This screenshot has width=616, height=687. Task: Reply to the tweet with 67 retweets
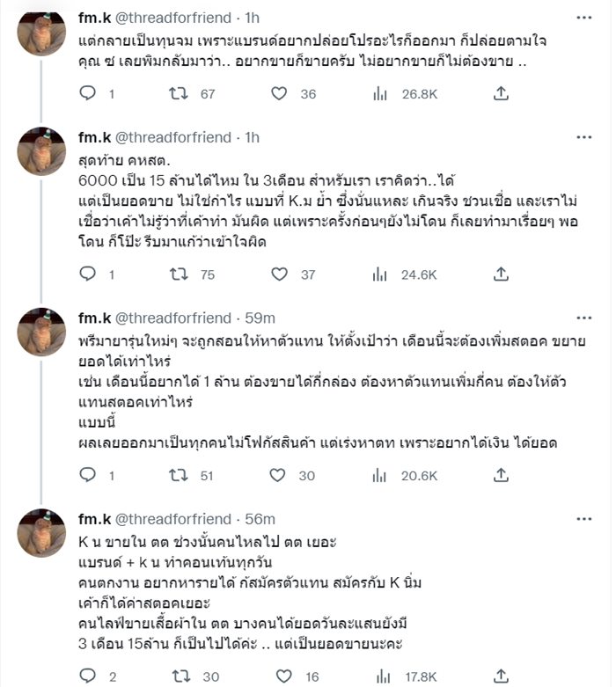(86, 93)
